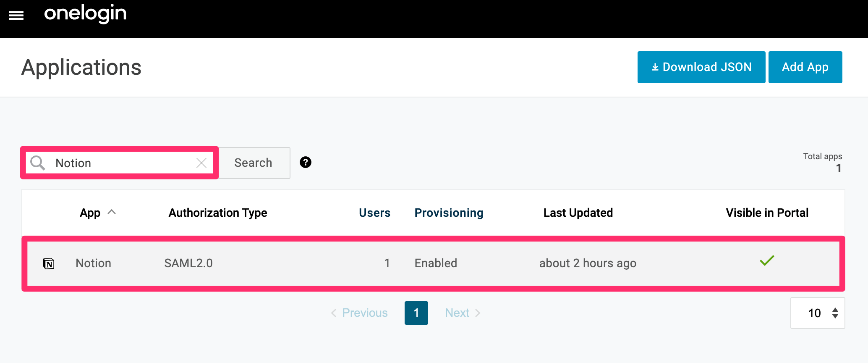Open the Notion application row
The height and width of the screenshot is (363, 868).
(x=433, y=263)
